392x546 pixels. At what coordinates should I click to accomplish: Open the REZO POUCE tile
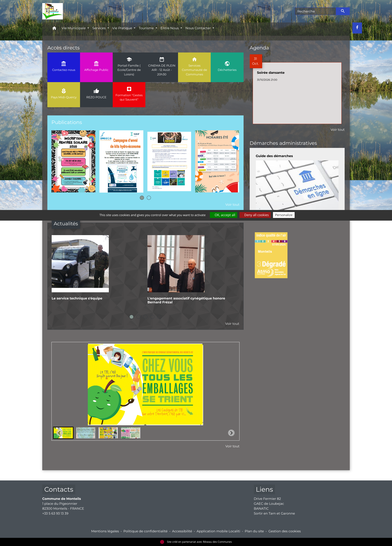96,95
